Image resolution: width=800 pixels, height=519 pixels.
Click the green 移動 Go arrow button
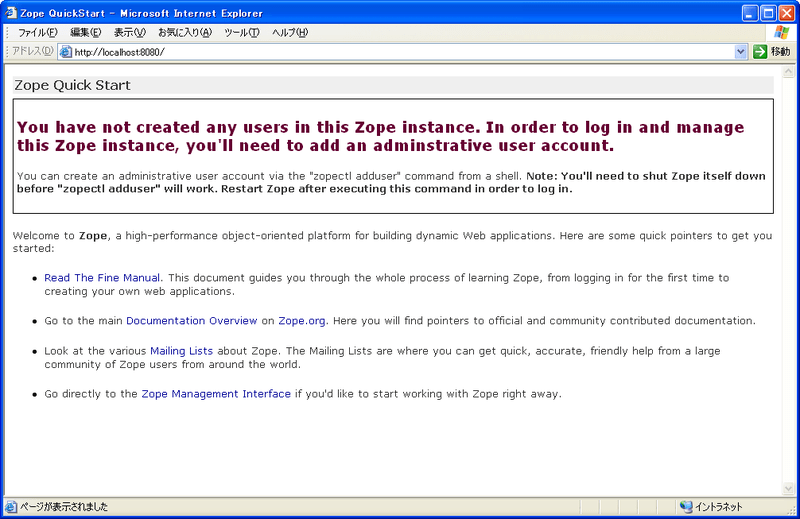[x=760, y=52]
